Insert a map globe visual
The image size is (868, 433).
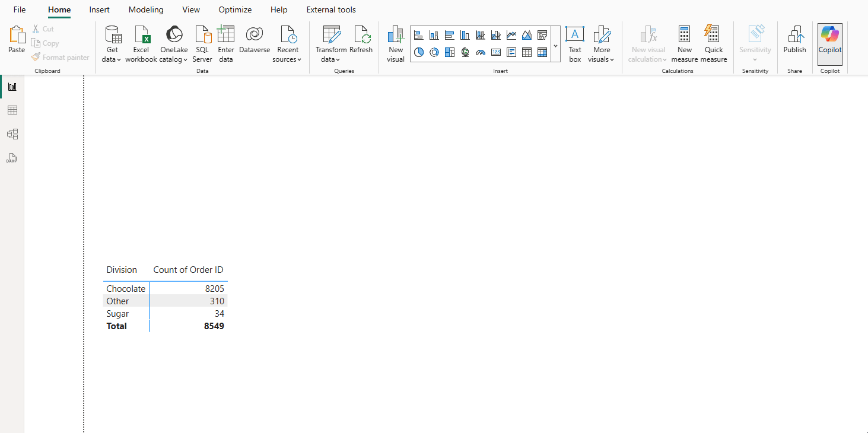click(465, 52)
